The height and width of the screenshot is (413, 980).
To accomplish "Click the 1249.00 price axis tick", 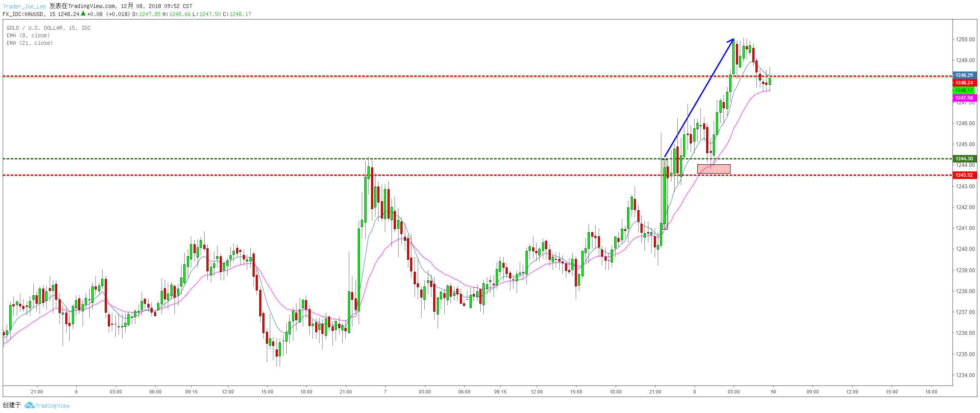I will click(x=965, y=60).
